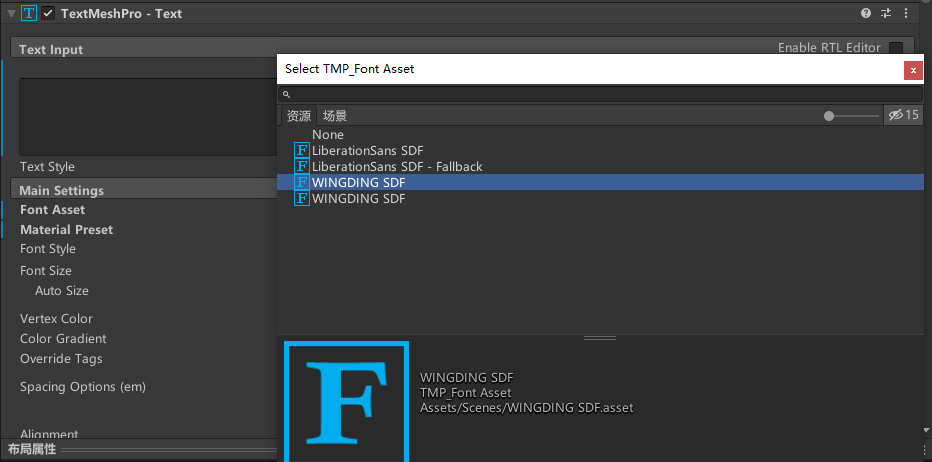The width and height of the screenshot is (932, 462).
Task: Click the TextMeshPro T component icon
Action: (29, 13)
